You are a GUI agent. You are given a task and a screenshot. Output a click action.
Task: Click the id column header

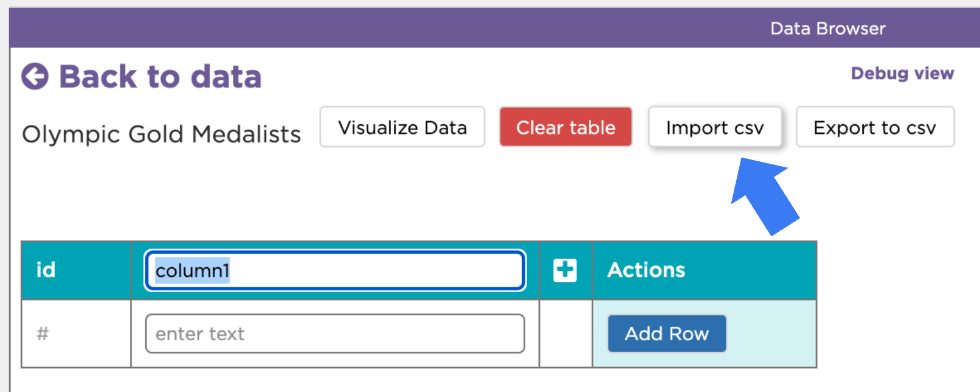[76, 270]
